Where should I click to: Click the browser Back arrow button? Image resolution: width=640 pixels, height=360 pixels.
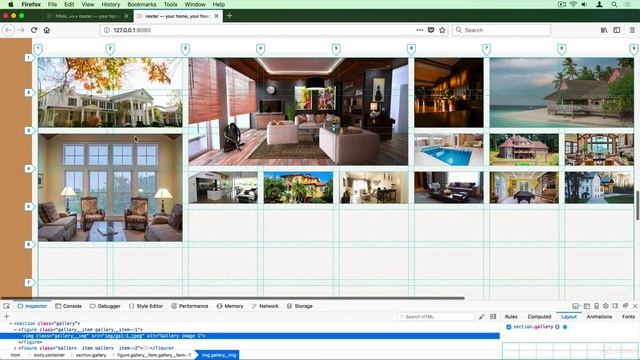tap(9, 30)
